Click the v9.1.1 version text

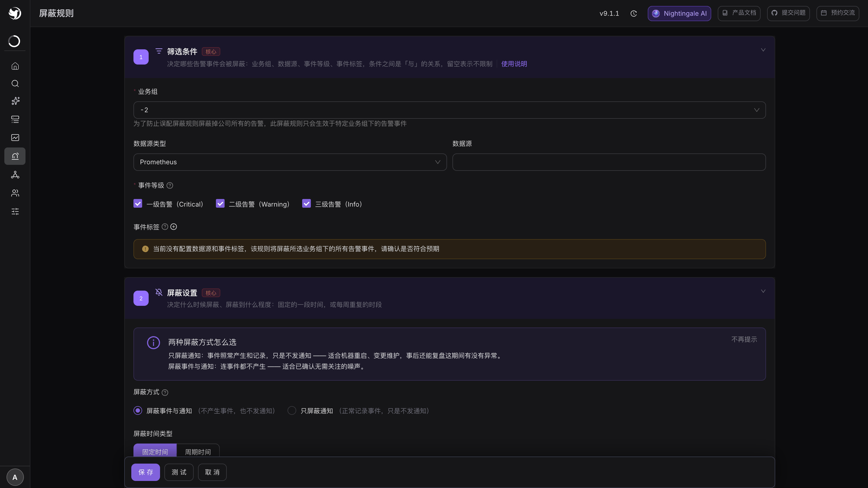(x=609, y=14)
